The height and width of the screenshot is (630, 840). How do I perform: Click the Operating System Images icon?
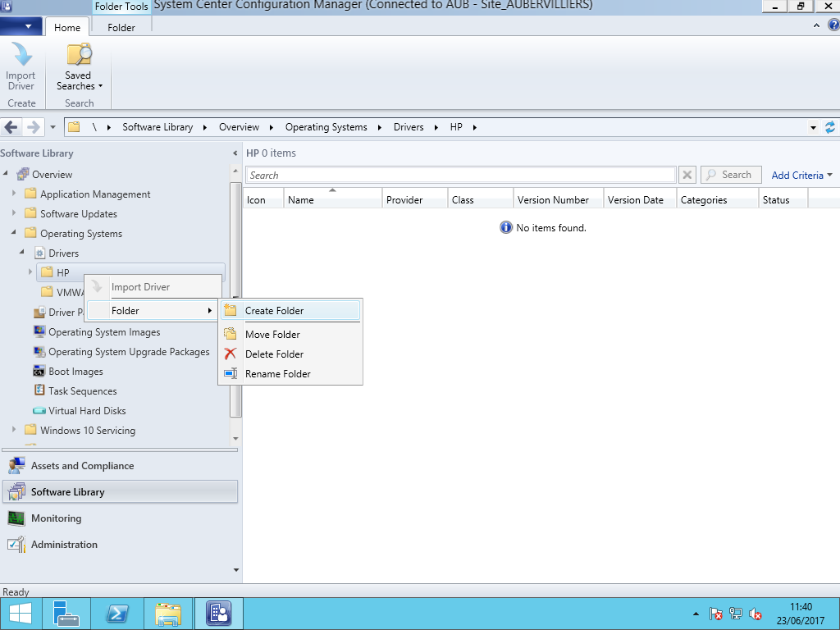[39, 332]
